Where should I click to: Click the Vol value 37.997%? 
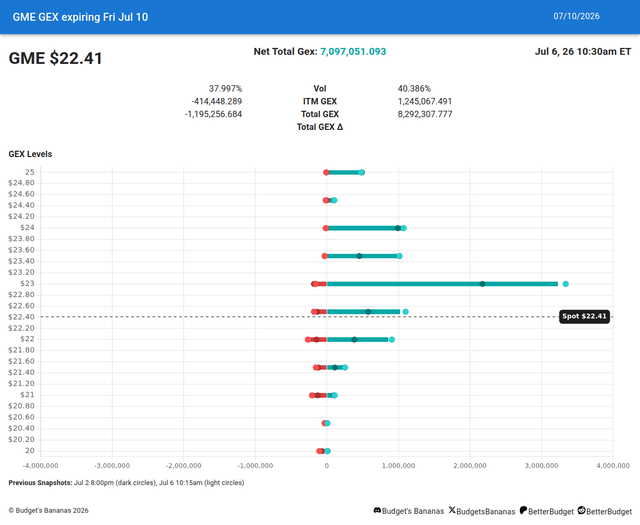pyautogui.click(x=225, y=89)
